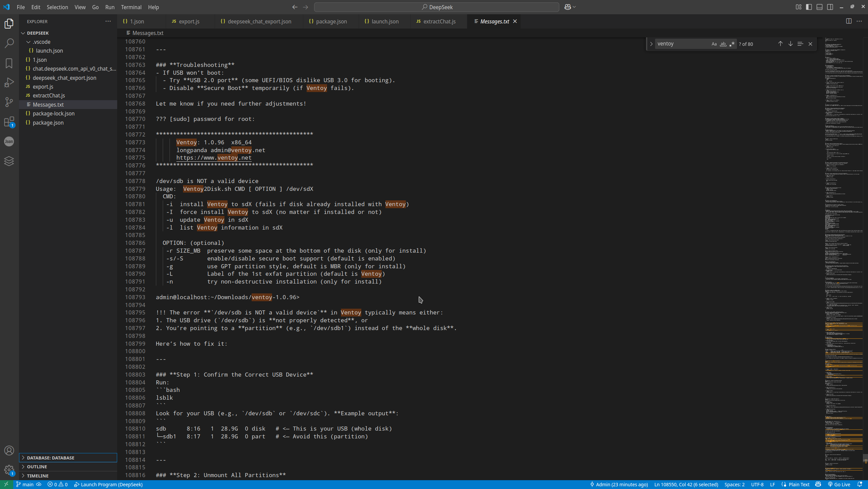Image resolution: width=868 pixels, height=489 pixels.
Task: Open Source Control view icon
Action: pyautogui.click(x=9, y=102)
